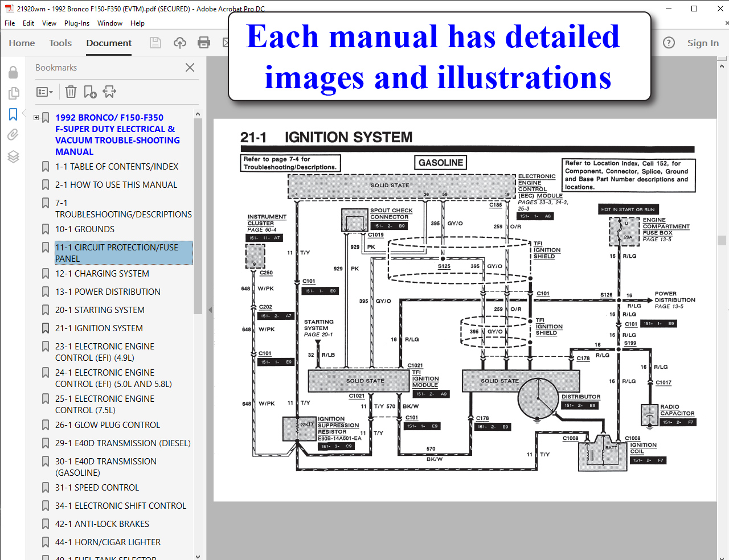Open bookmark 13-1 Power Distribution

click(108, 292)
